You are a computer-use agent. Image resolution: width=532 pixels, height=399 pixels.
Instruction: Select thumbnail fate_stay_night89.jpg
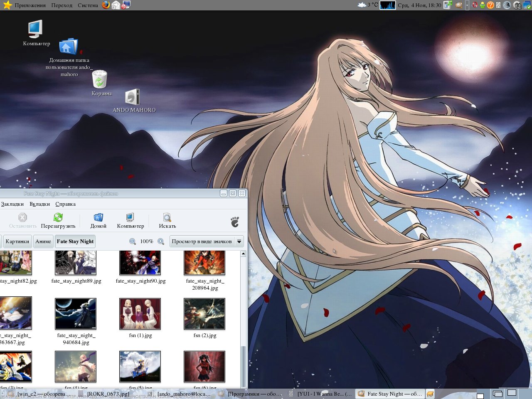(x=76, y=263)
